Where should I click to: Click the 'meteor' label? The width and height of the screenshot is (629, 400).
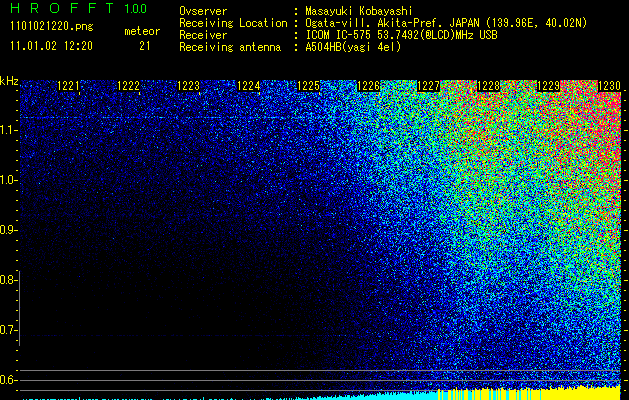[142, 31]
